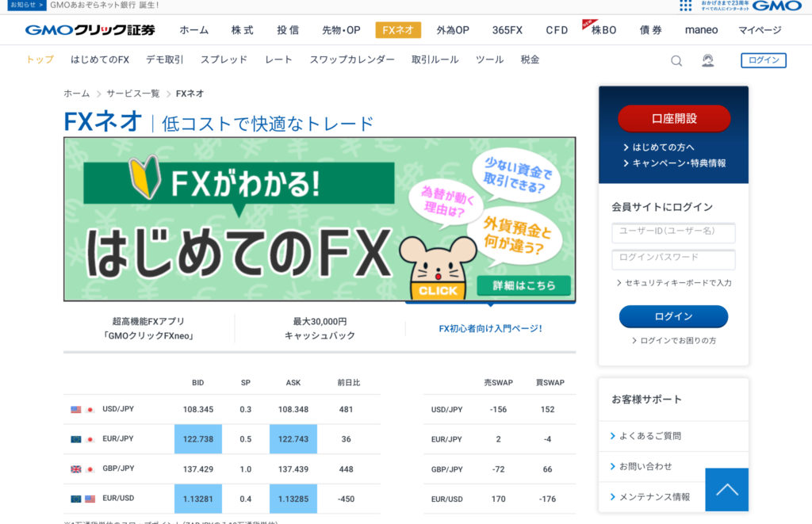Screen dimensions: 812x524
Task: Open the maneo menu item
Action: tap(701, 30)
